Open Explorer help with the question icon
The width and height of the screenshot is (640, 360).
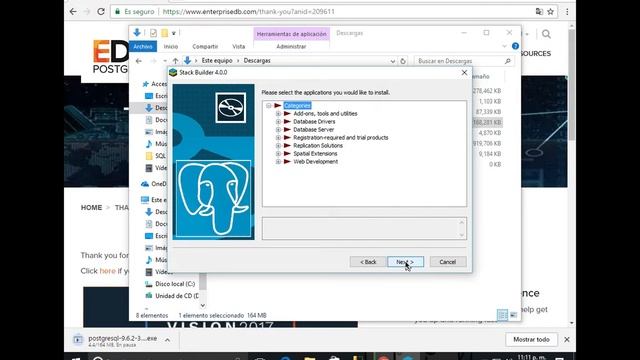point(515,46)
